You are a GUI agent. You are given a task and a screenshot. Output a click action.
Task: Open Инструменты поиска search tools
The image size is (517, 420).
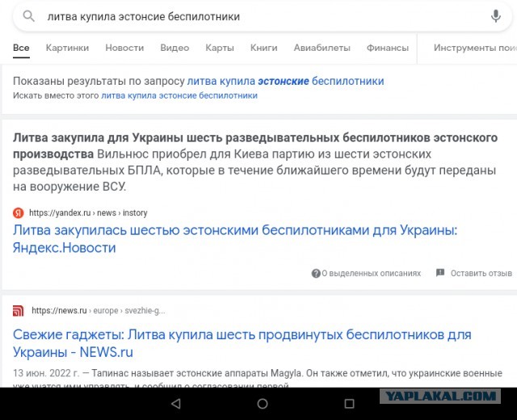[x=475, y=48]
